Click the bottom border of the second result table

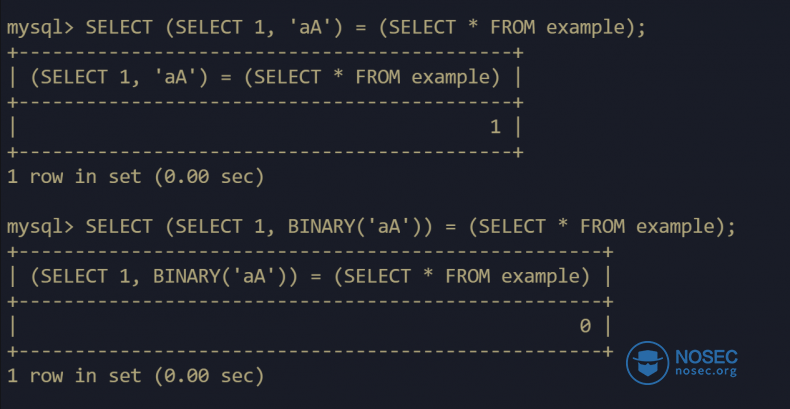pos(310,351)
